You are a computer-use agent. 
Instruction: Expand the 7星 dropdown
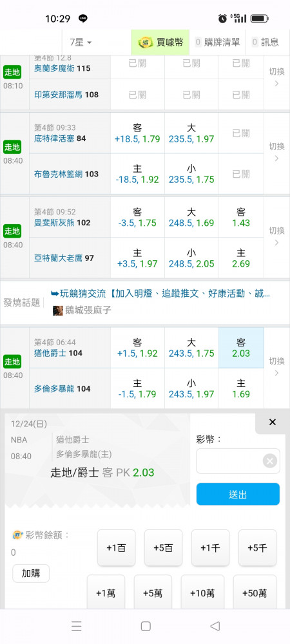point(81,42)
